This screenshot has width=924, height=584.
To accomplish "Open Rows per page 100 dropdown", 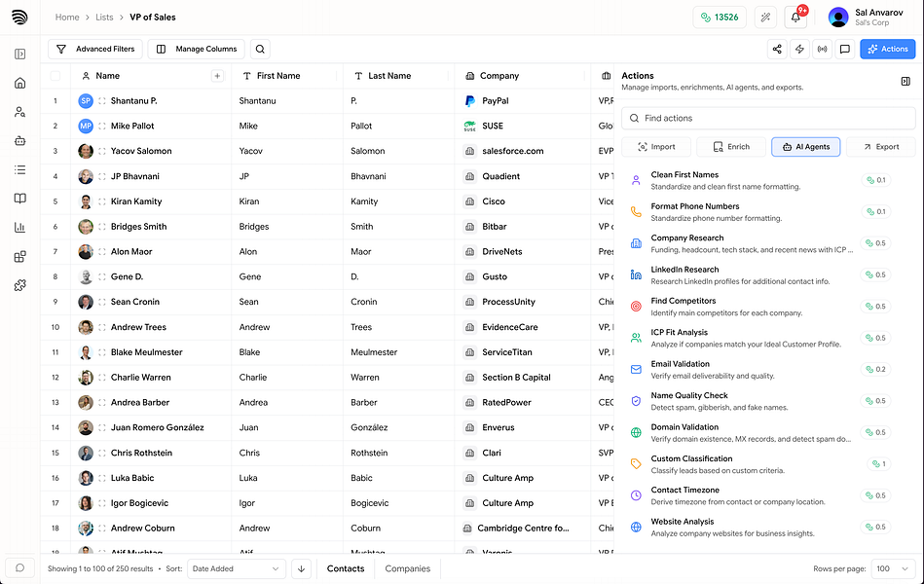I will coord(893,568).
